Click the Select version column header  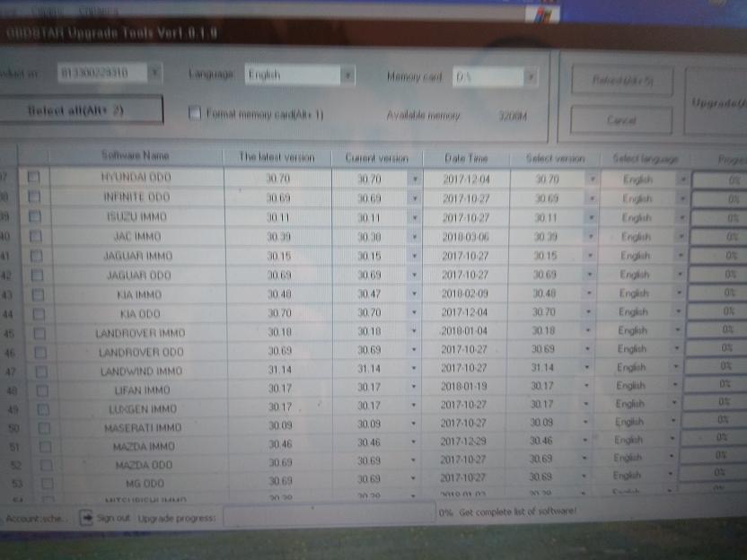click(555, 159)
